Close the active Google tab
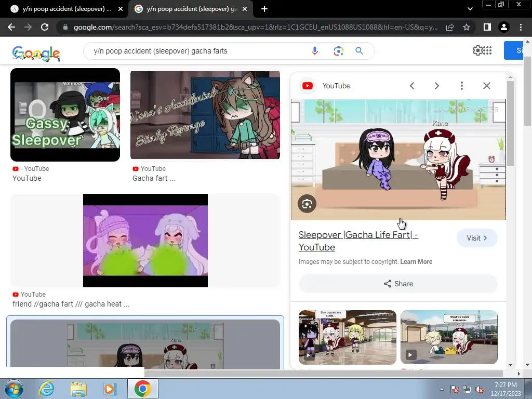The height and width of the screenshot is (399, 532). pos(245,9)
